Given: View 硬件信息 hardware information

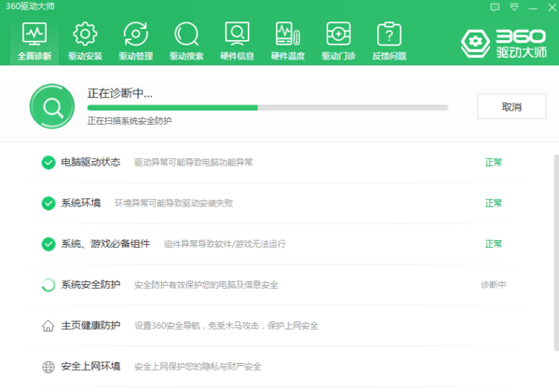Looking at the screenshot, I should coord(237,41).
